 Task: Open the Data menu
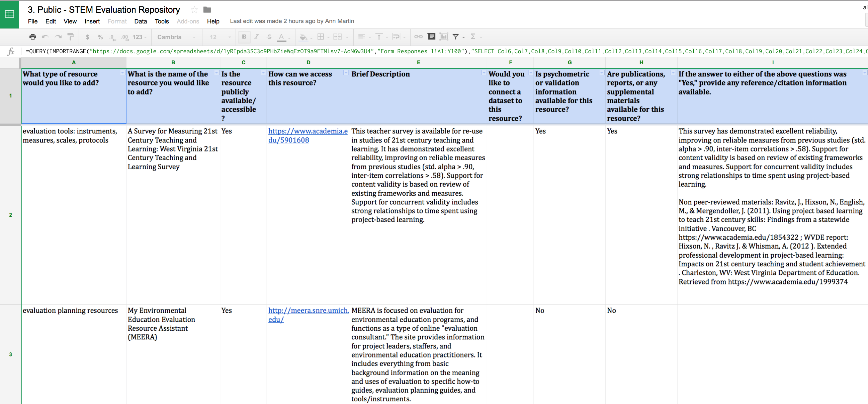click(x=141, y=21)
